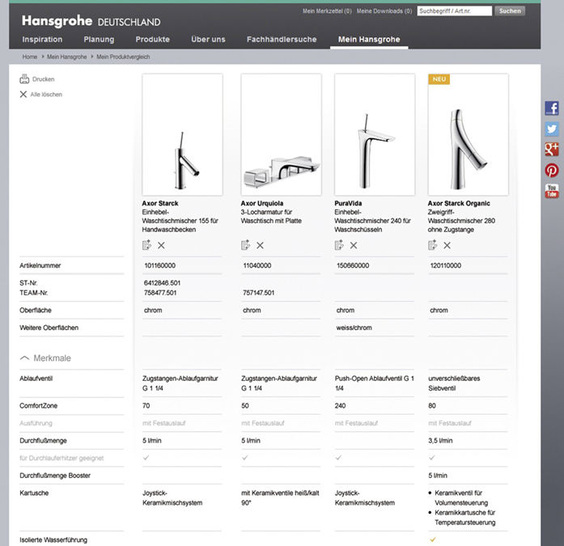The image size is (564, 546).
Task: Click the ComfortZone row label
Action: click(x=38, y=406)
